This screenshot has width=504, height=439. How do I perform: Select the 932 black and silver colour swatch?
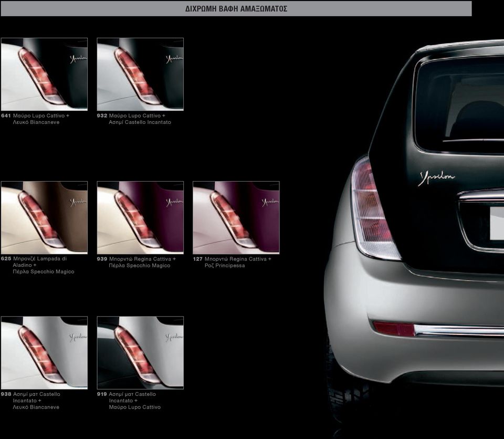click(140, 74)
